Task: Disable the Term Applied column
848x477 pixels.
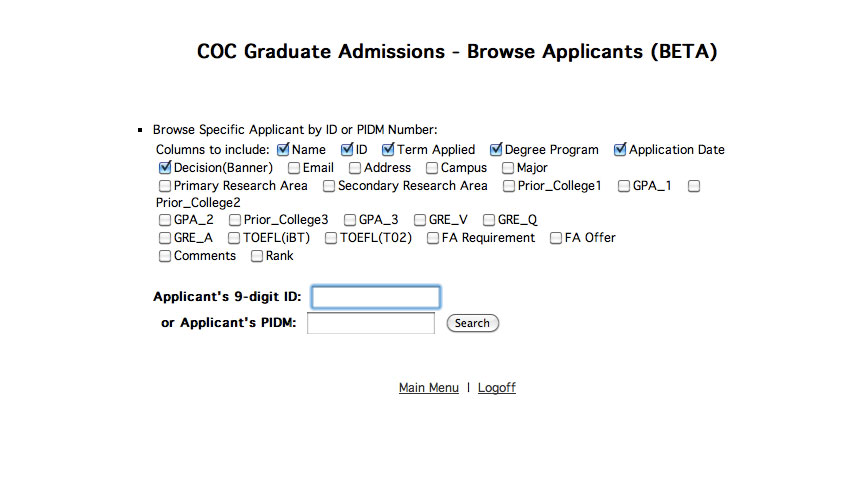Action: click(x=389, y=150)
